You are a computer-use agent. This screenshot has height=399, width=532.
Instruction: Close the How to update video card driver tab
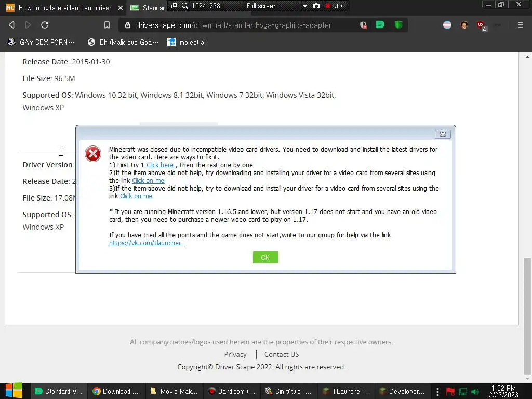point(121,7)
